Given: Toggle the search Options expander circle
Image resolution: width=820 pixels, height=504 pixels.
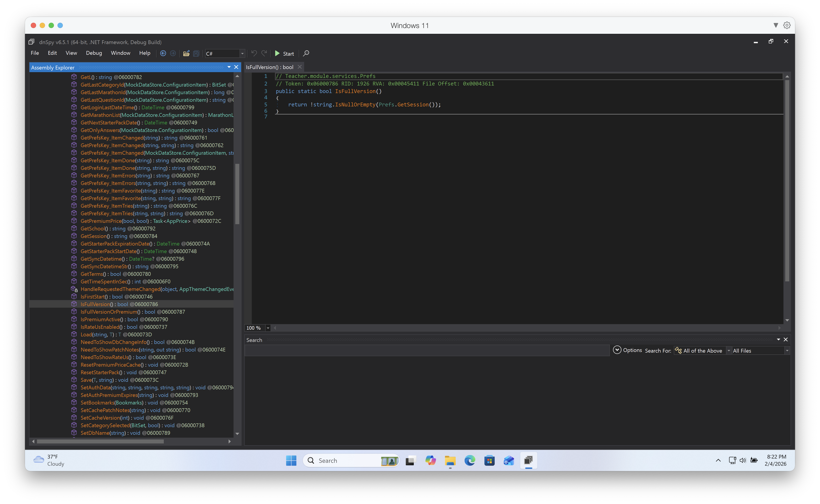Looking at the screenshot, I should coord(617,350).
